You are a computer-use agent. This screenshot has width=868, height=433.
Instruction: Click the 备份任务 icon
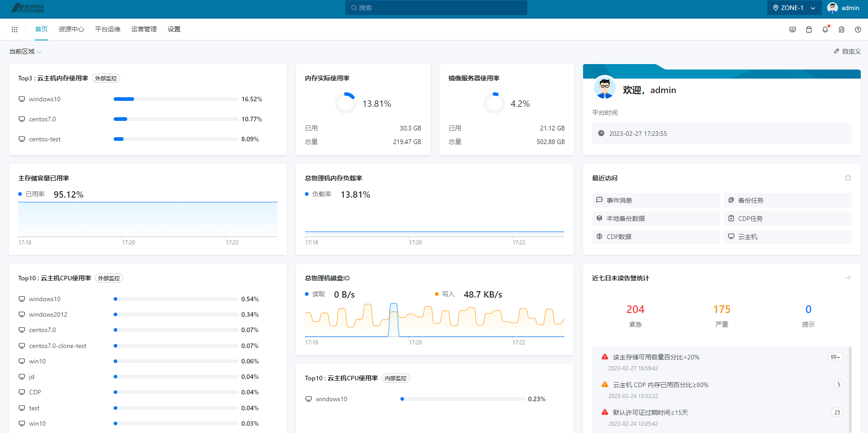pos(731,200)
